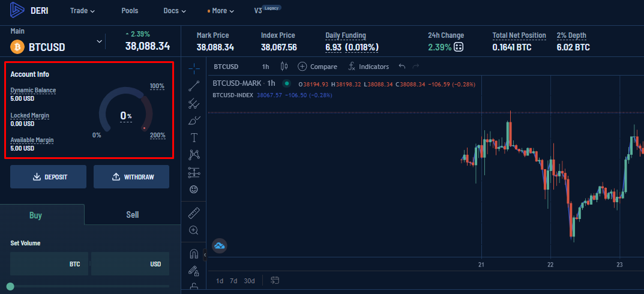Viewport: 644px width, 294px height.
Task: Click the volume slider handle
Action: pyautogui.click(x=10, y=286)
